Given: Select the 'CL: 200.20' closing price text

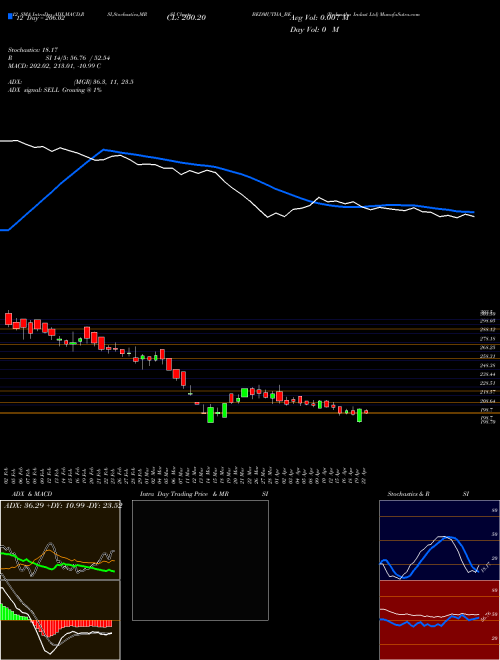Looking at the screenshot, I should click(185, 18).
